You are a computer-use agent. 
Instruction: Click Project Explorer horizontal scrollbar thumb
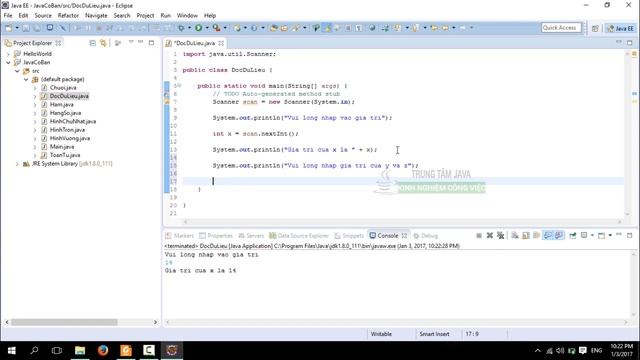coord(64,322)
